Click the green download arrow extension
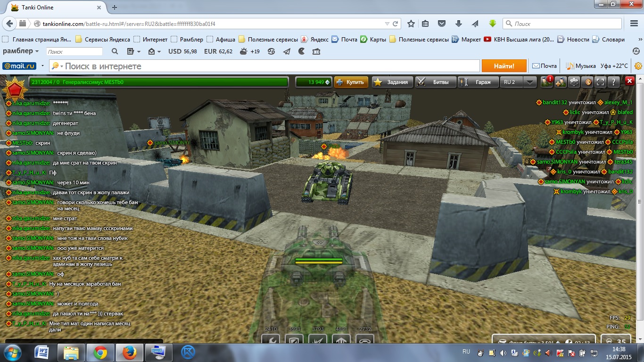Viewport: 644px width, 362px height. coord(492,24)
